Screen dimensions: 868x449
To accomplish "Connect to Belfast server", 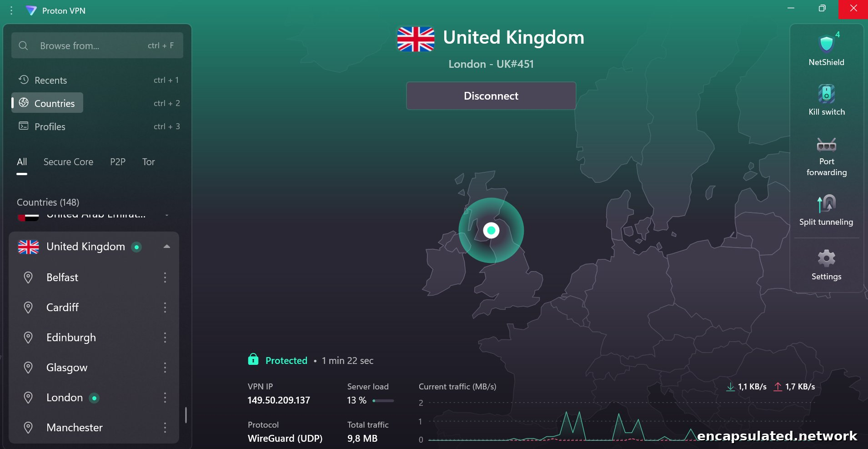I will (x=62, y=277).
